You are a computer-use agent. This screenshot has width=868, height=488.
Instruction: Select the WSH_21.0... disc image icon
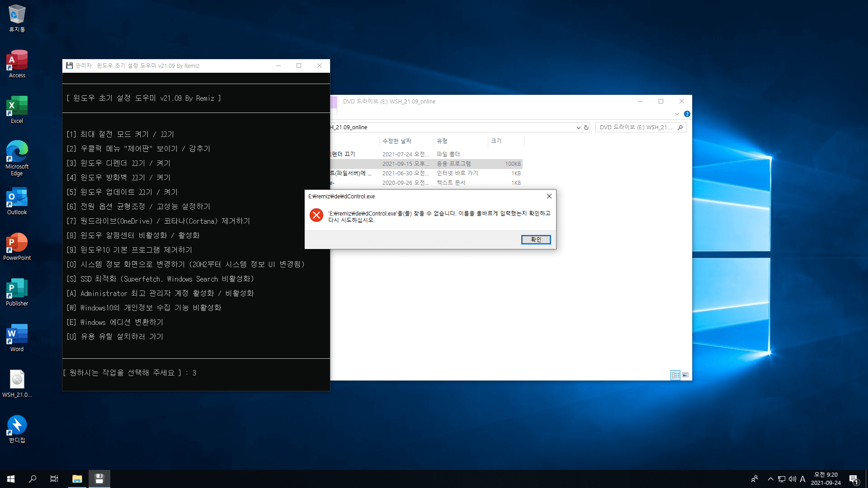click(x=17, y=384)
